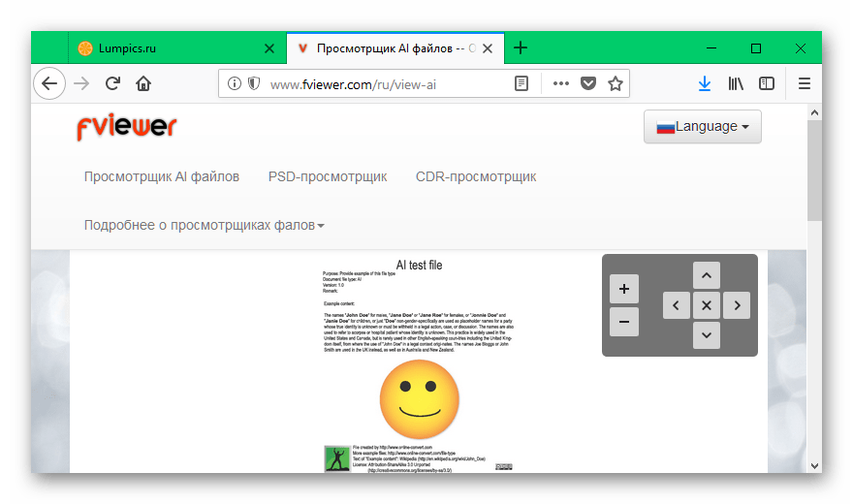The height and width of the screenshot is (504, 853).
Task: Click the "Example content:" line in the preview
Action: (339, 303)
